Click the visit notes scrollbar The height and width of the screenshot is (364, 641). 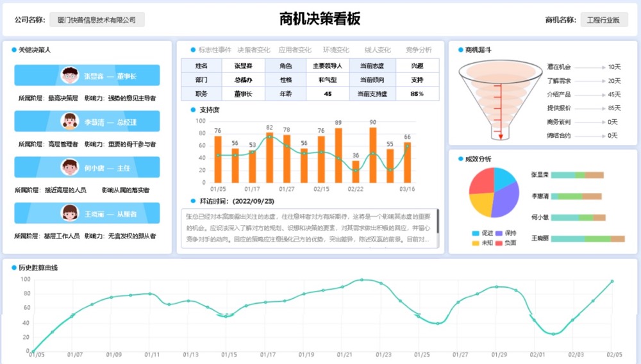(438, 221)
